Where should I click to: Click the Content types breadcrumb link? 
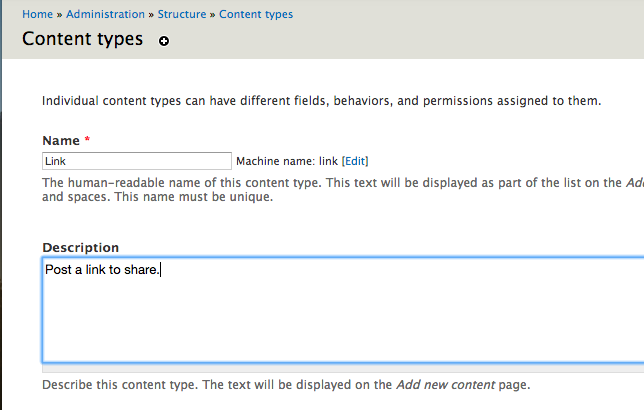(256, 15)
